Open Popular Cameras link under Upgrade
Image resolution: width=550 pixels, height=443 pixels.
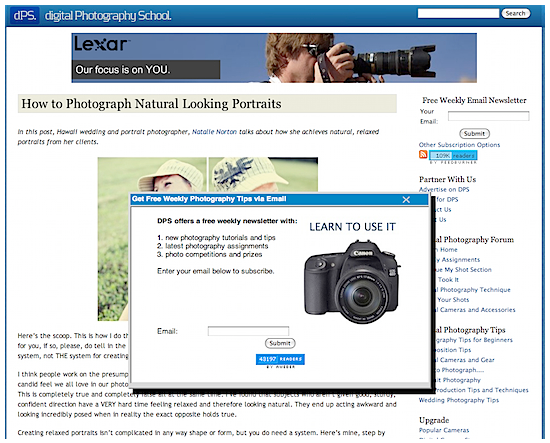(444, 430)
